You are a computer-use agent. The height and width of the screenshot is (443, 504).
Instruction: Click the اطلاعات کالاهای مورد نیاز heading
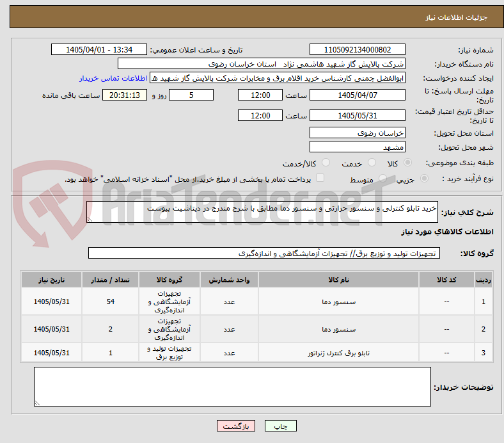pos(447,232)
